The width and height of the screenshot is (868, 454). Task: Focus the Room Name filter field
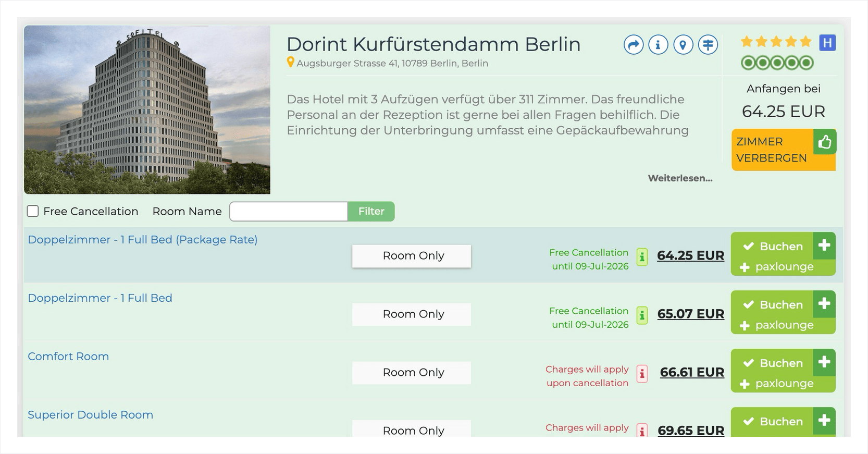pos(289,212)
